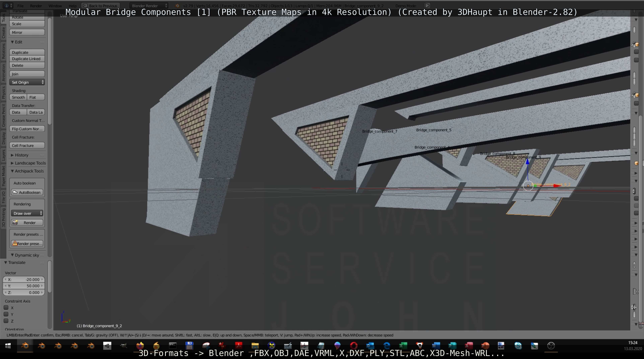The height and width of the screenshot is (359, 644).
Task: Enable the Y constraint axis checkbox
Action: [x=6, y=314]
